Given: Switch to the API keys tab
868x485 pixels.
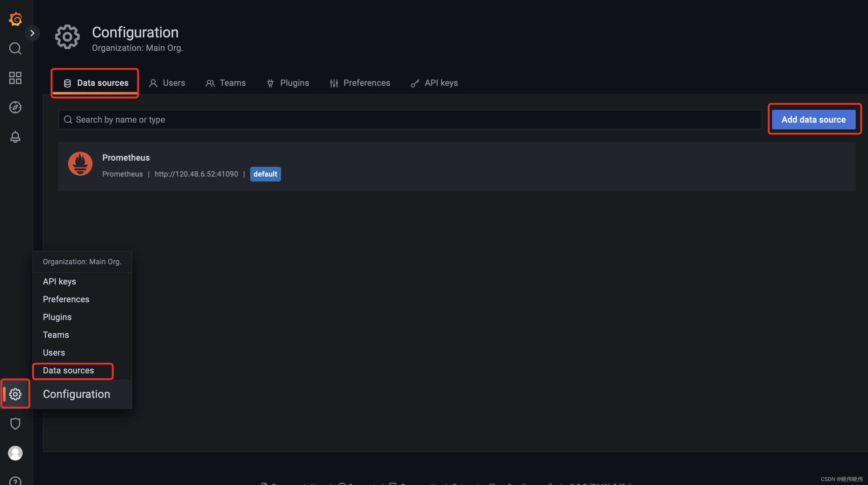Looking at the screenshot, I should 434,83.
